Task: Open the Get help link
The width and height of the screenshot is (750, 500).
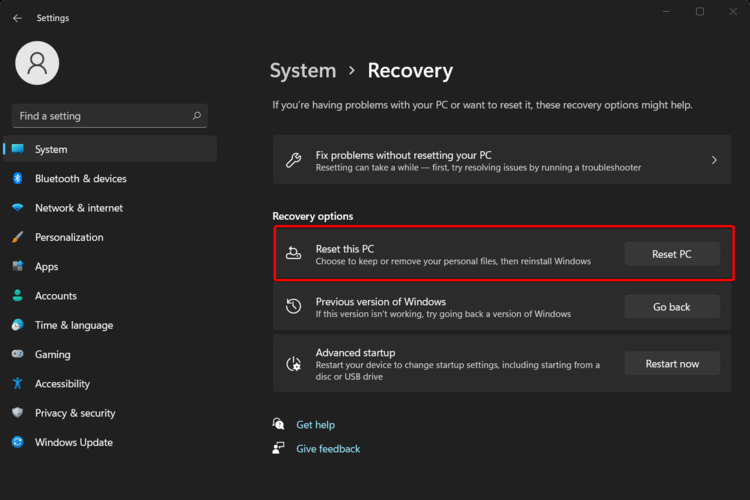Action: [x=315, y=425]
